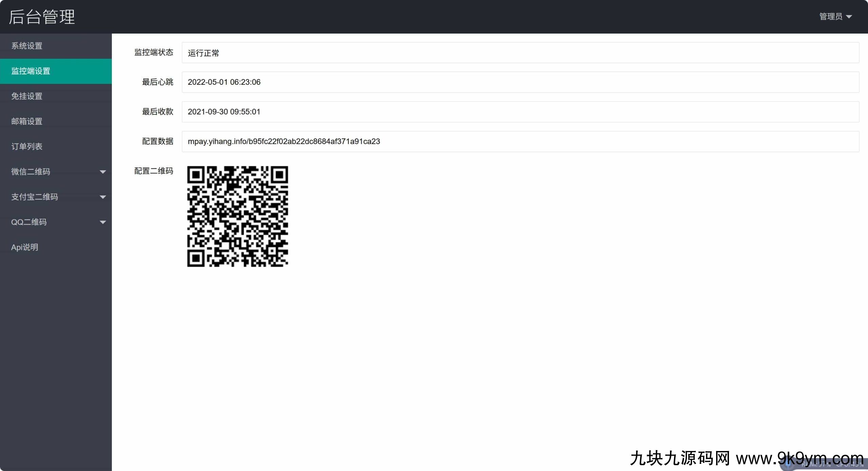Select 监控端设置 in the sidebar
This screenshot has height=471, width=868.
(x=56, y=71)
